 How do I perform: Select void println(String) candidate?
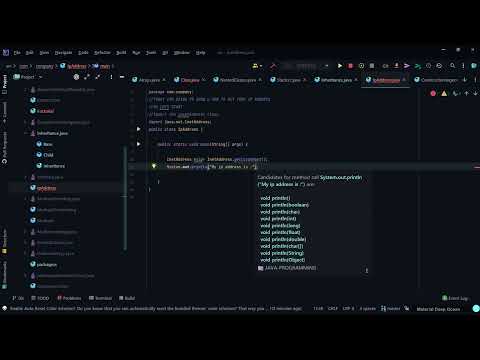(282, 253)
